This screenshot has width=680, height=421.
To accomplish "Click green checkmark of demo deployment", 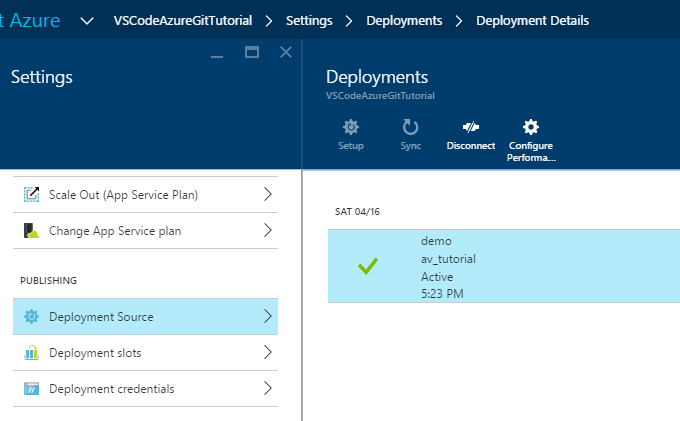I will pyautogui.click(x=368, y=266).
